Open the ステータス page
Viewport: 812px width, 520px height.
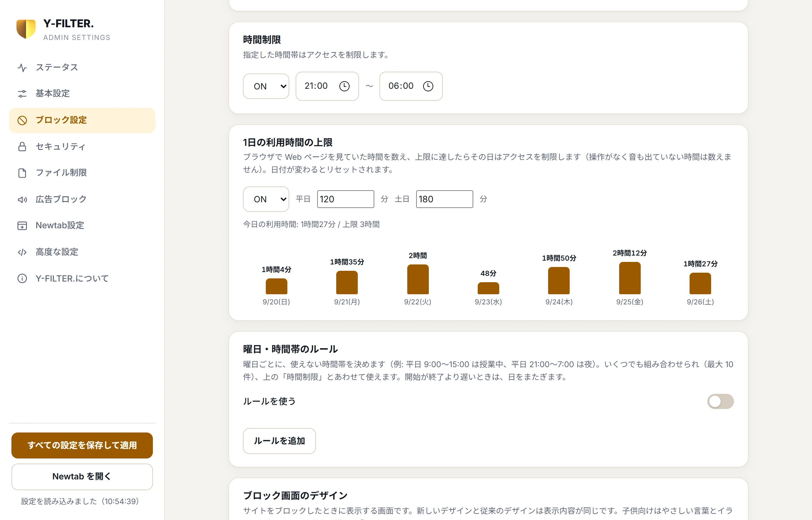(x=82, y=68)
